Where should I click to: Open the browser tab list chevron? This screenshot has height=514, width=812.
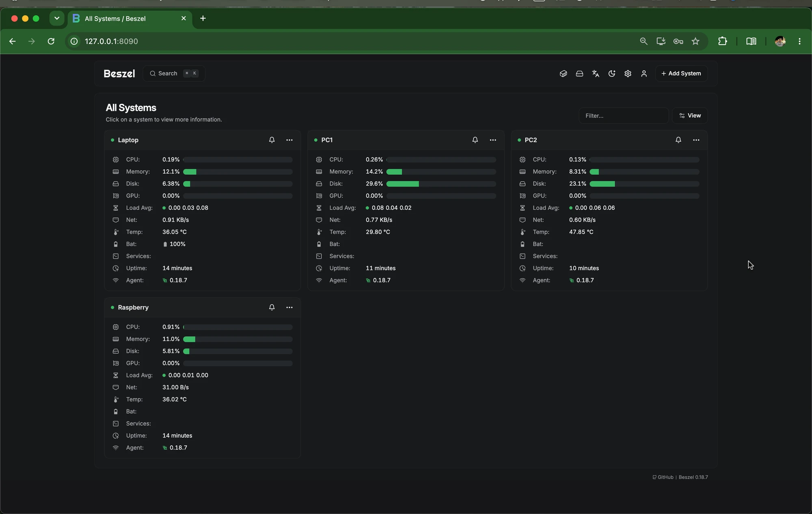coord(57,18)
